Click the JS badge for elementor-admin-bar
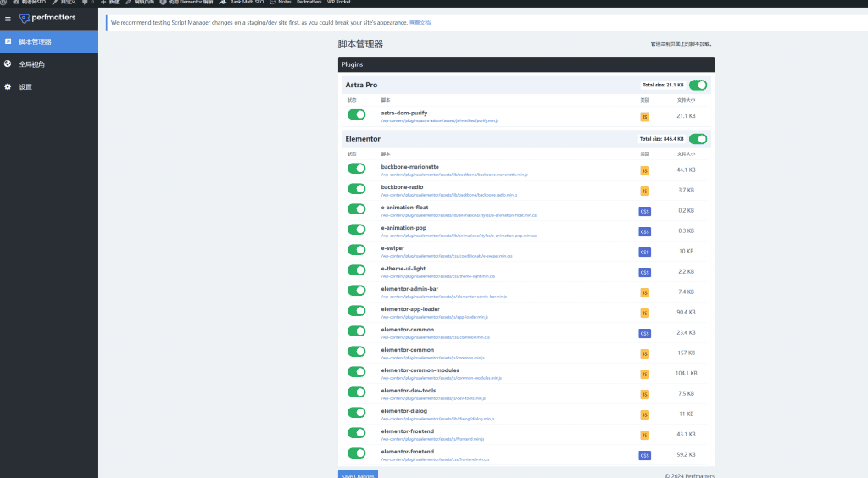Screen dimensions: 868x478 pos(644,292)
